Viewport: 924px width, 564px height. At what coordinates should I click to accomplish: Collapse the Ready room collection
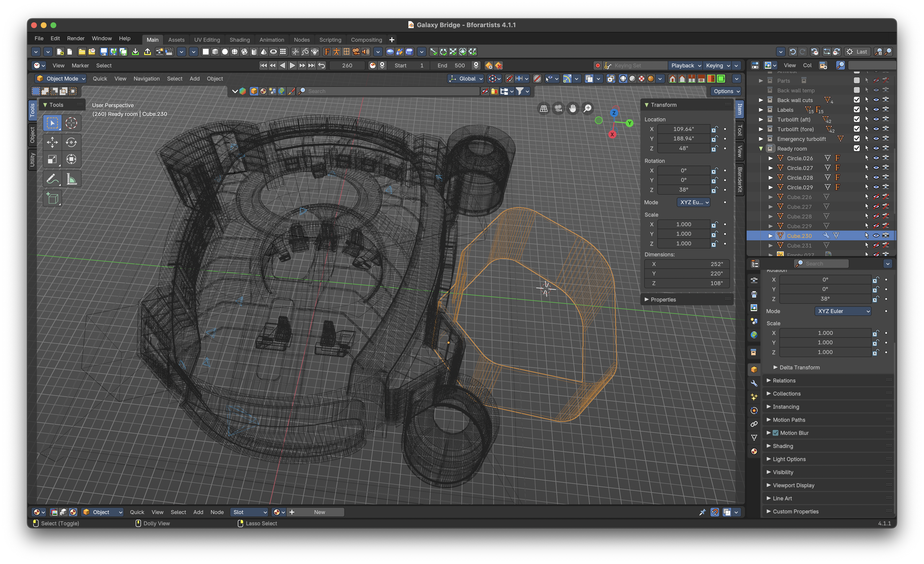[x=761, y=148]
